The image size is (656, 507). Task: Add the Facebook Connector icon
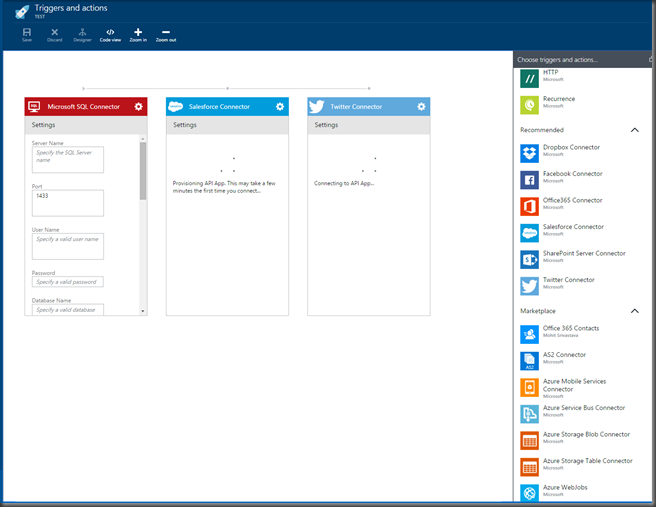(529, 180)
